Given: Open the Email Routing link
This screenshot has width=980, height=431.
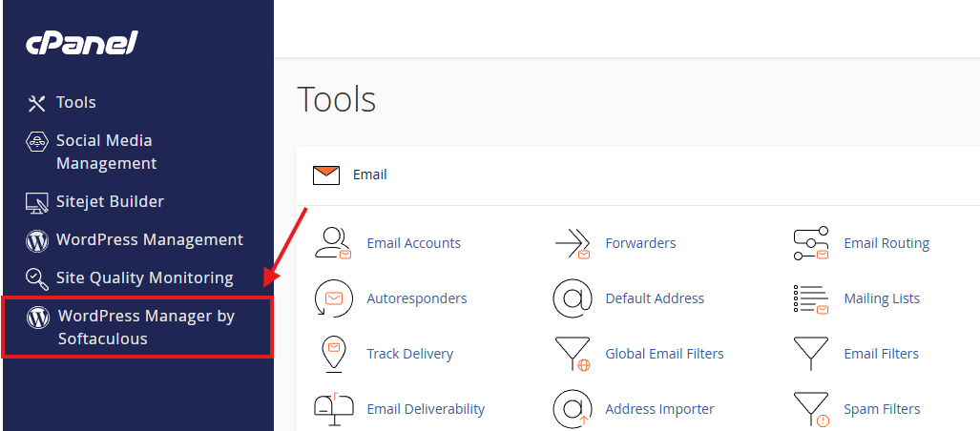Looking at the screenshot, I should [x=886, y=243].
